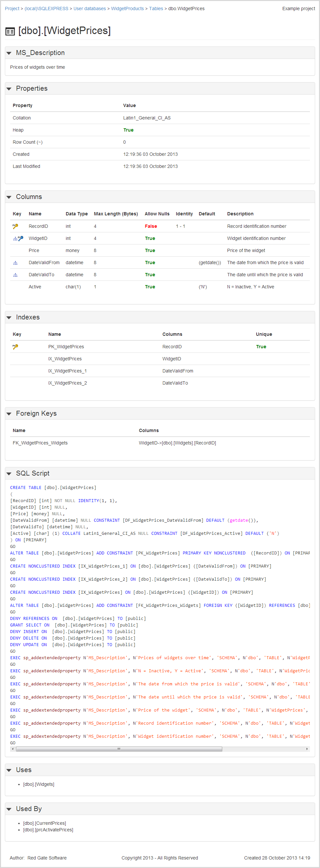Go to the (local)\SQLEXPRESS breadcrumb

pos(46,9)
